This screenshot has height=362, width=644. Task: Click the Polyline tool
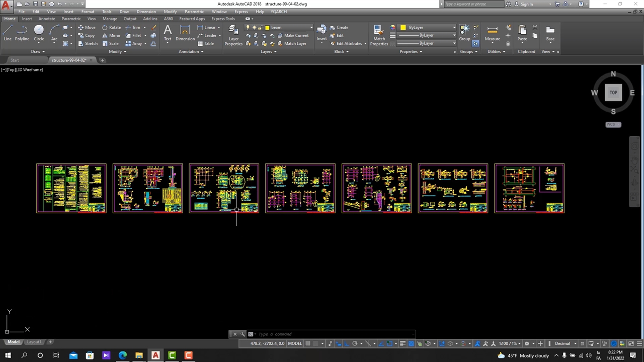pos(22,33)
